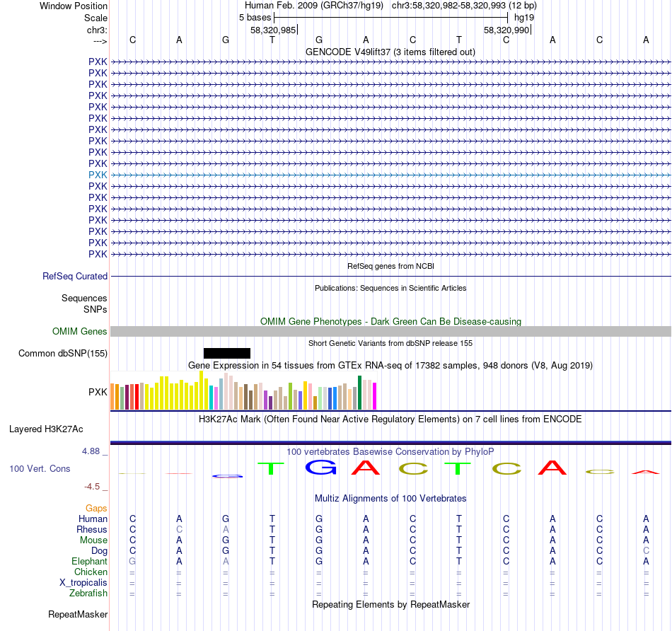The height and width of the screenshot is (631, 672).
Task: Click the '5 bases' scale label
Action: [255, 18]
